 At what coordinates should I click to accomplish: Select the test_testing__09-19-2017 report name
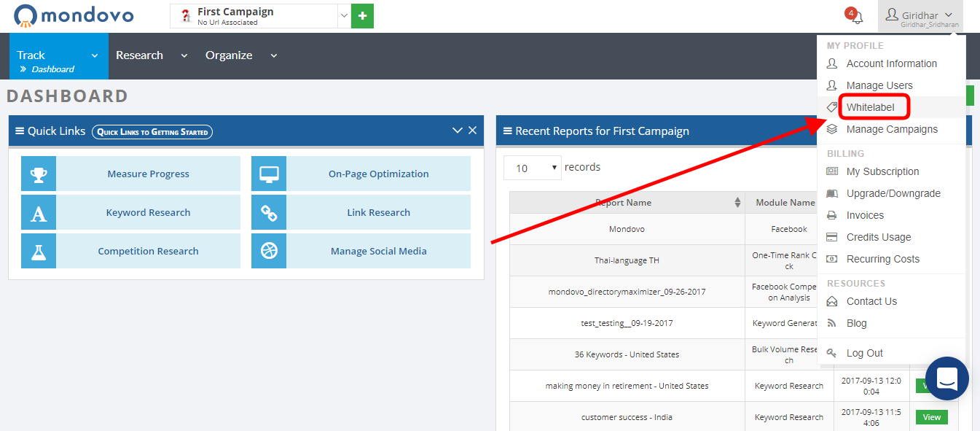point(627,323)
